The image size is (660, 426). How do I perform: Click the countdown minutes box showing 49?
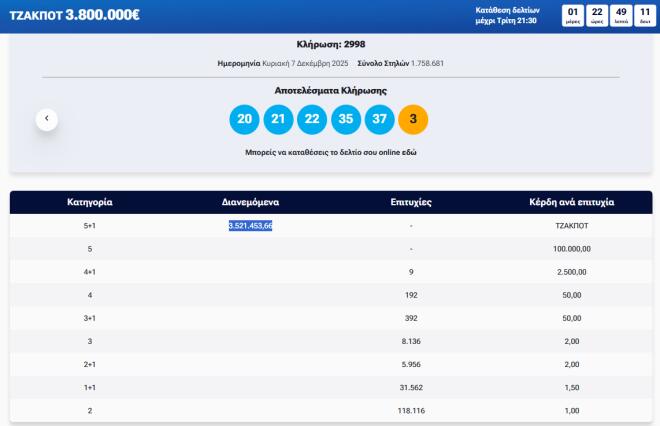point(622,15)
